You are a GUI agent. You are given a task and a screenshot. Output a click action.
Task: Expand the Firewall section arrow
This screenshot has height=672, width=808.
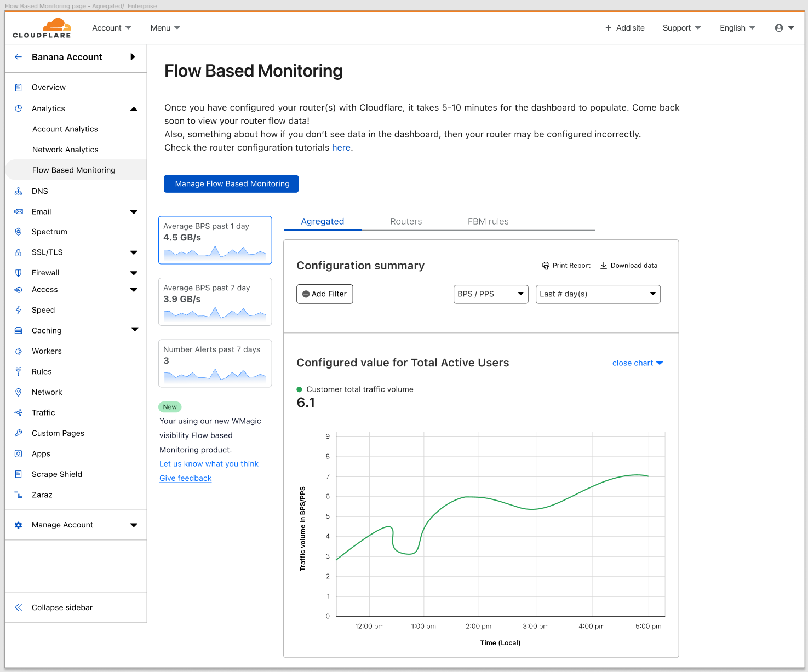(134, 273)
